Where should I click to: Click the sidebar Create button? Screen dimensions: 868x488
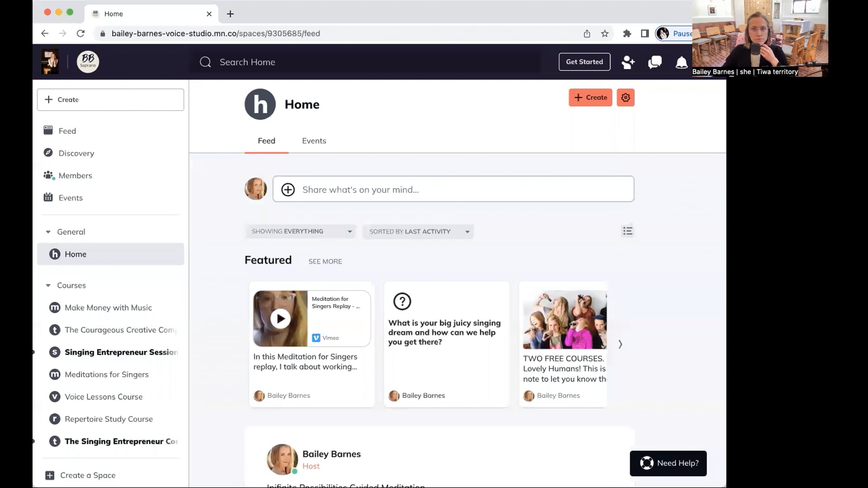click(110, 100)
